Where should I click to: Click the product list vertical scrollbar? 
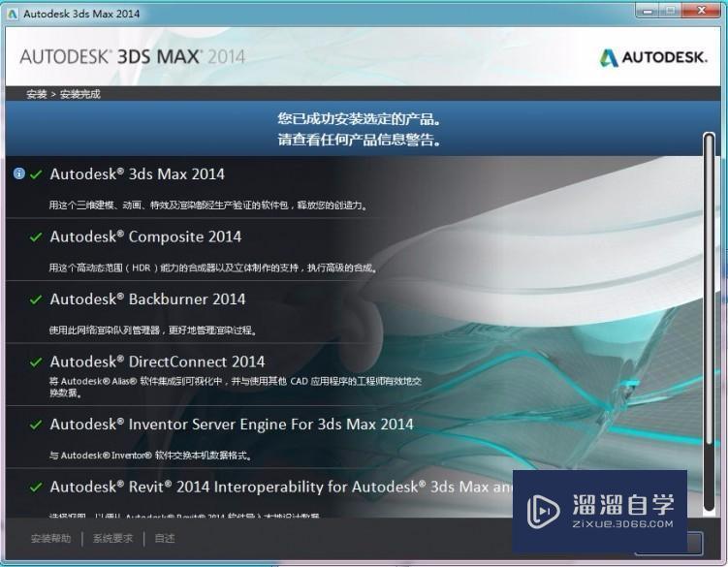tap(709, 323)
